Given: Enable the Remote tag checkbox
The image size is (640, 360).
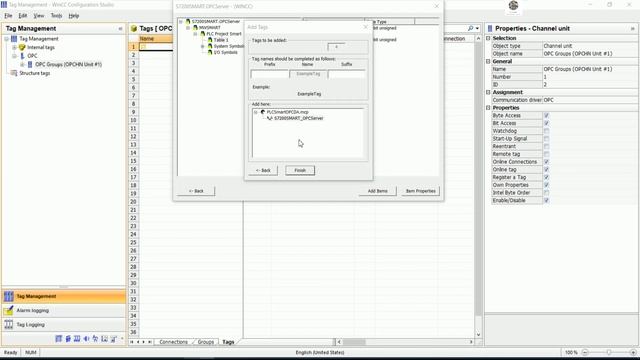Looking at the screenshot, I should click(x=546, y=154).
